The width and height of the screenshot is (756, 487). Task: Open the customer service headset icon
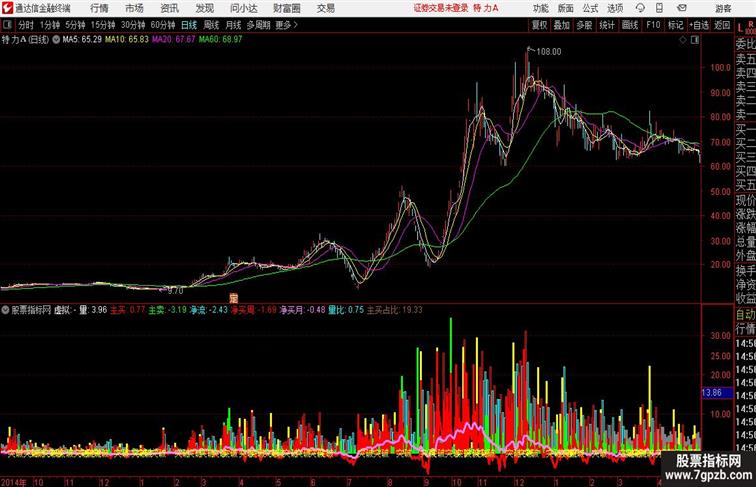640,8
